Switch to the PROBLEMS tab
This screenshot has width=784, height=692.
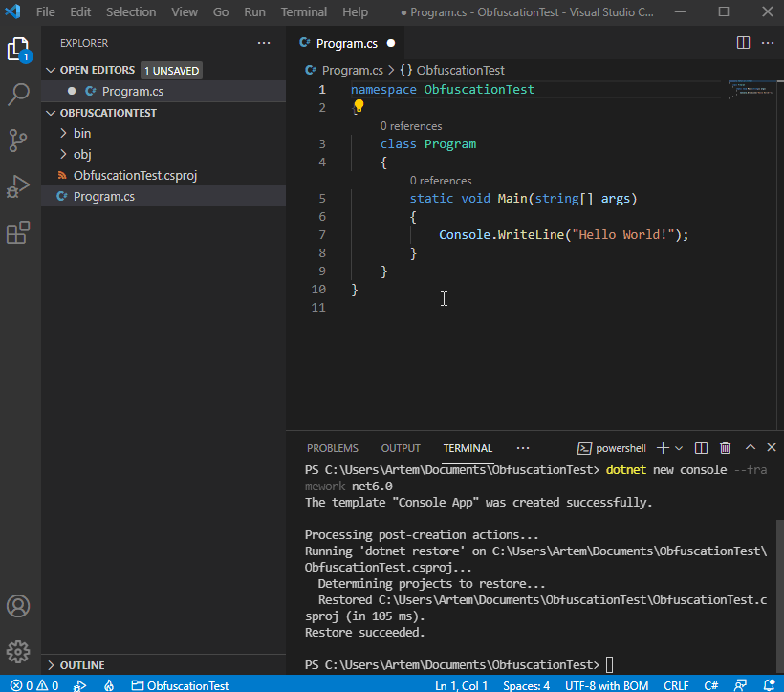[x=332, y=448]
